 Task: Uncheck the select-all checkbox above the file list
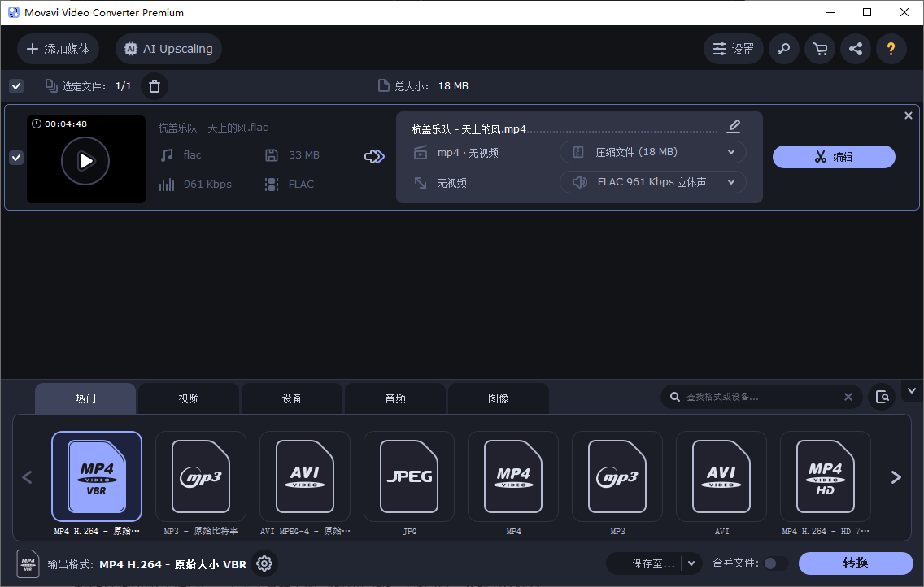pyautogui.click(x=15, y=85)
